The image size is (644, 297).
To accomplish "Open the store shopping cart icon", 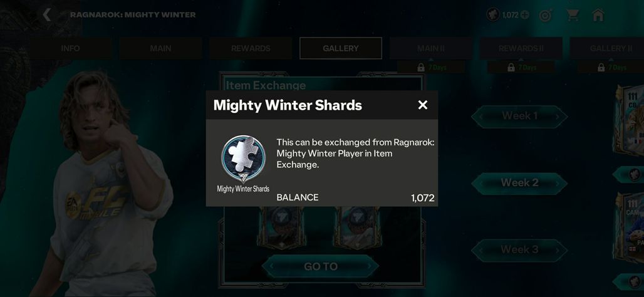I will click(572, 15).
